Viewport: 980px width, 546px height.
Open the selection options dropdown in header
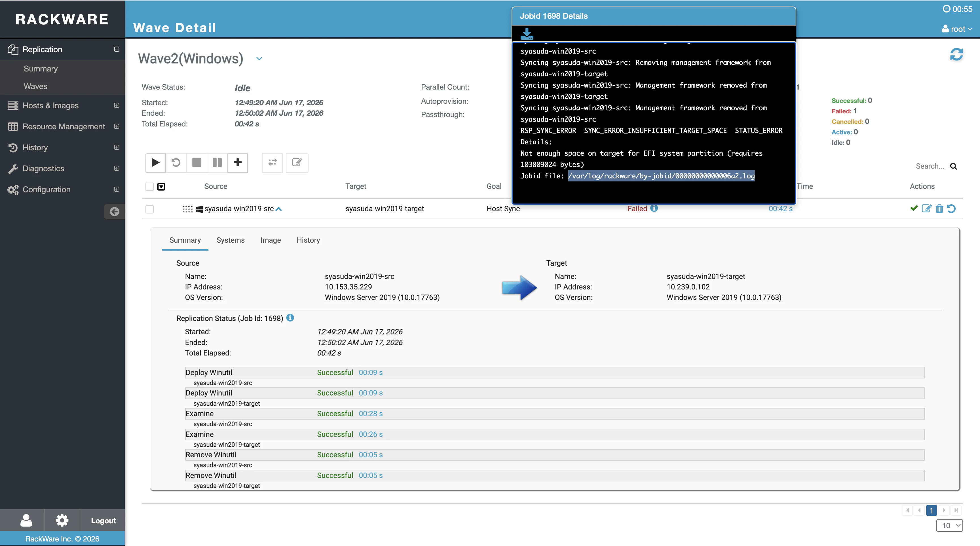coord(161,187)
